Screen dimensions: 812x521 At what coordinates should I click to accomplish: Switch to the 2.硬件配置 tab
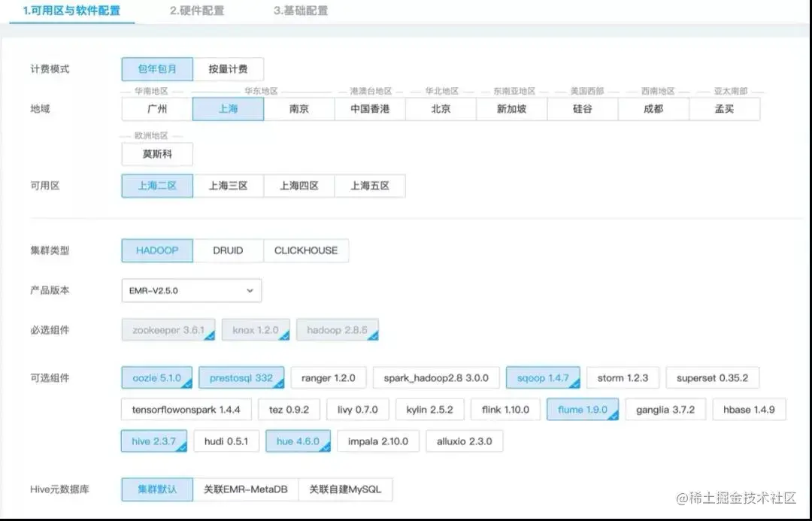click(195, 12)
